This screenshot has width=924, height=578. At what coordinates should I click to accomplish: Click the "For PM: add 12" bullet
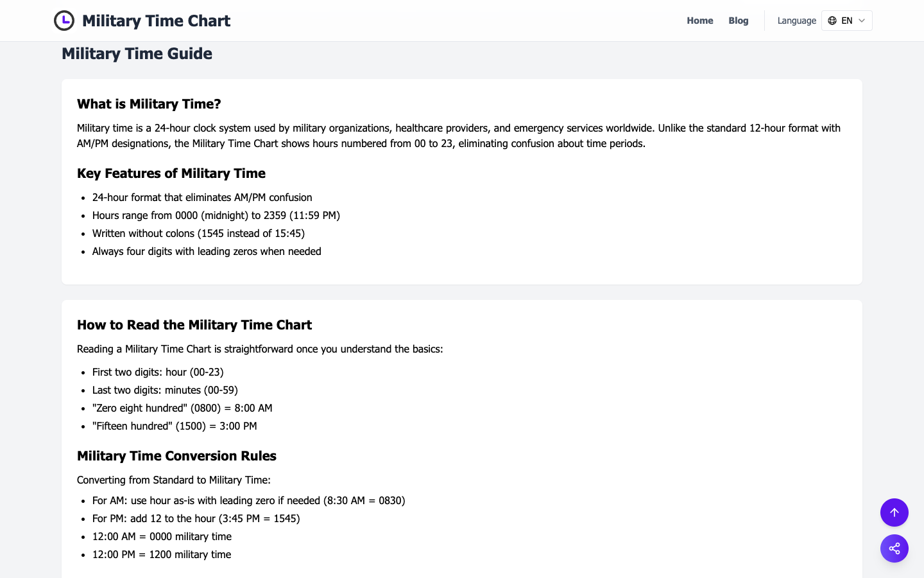point(196,519)
